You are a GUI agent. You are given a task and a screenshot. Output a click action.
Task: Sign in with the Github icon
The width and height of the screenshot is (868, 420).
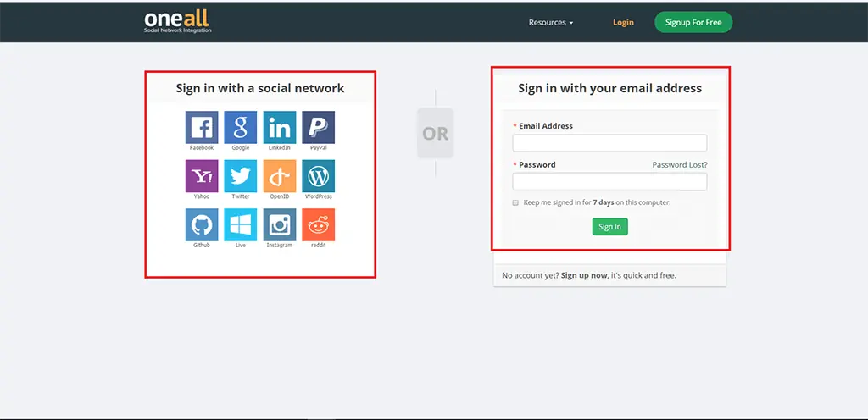click(x=202, y=224)
